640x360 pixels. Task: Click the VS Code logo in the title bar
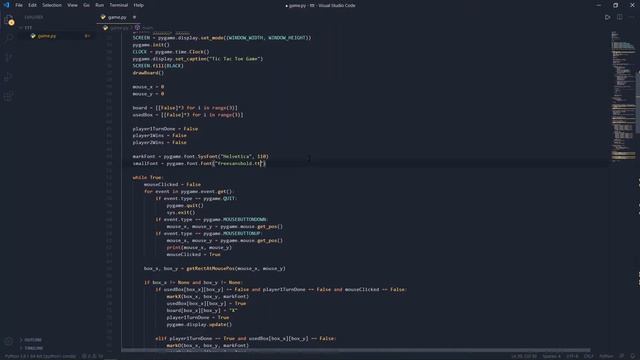click(6, 5)
